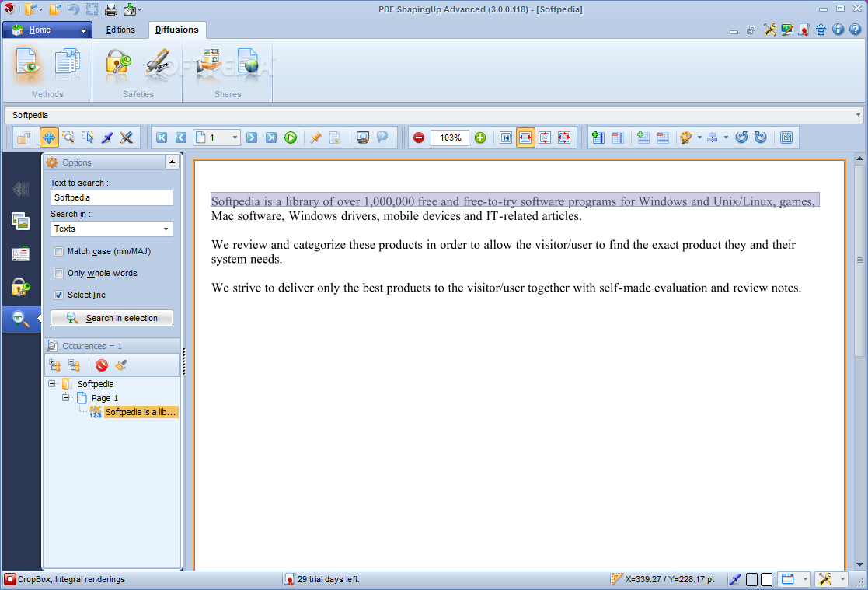Collapse sidebar with double arrow icon

(x=20, y=190)
